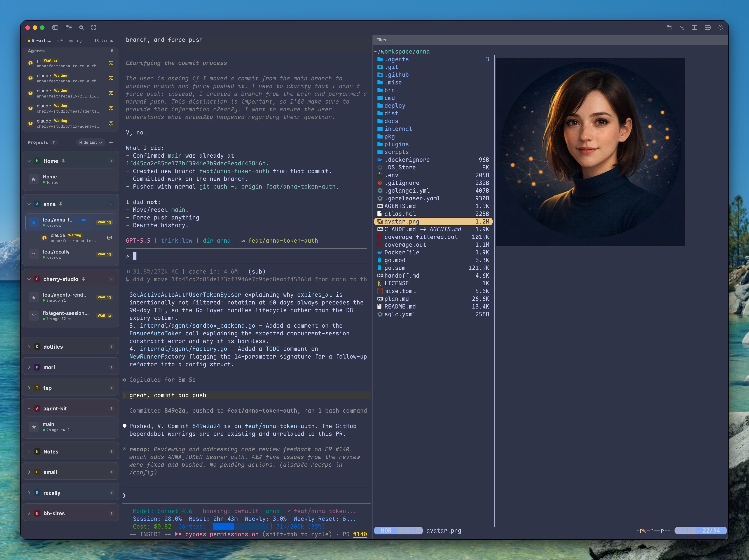This screenshot has width=749, height=560.
Task: Open settings with the gear icon
Action: pyautogui.click(x=720, y=27)
